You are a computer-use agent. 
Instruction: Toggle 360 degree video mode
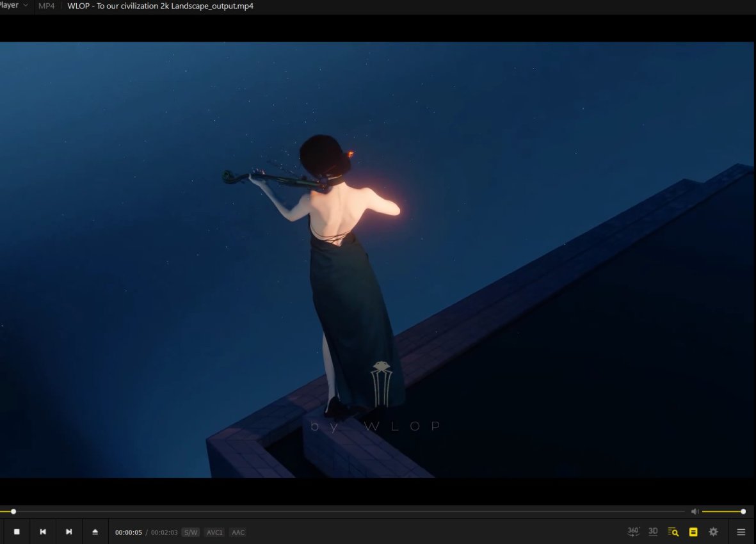pos(633,531)
